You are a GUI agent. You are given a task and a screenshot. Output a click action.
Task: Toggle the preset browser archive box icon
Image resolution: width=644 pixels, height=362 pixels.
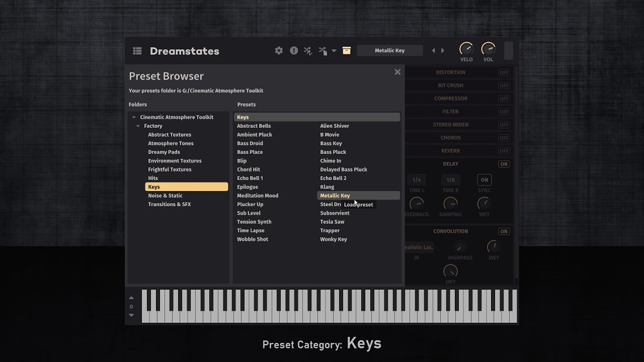pyautogui.click(x=346, y=50)
